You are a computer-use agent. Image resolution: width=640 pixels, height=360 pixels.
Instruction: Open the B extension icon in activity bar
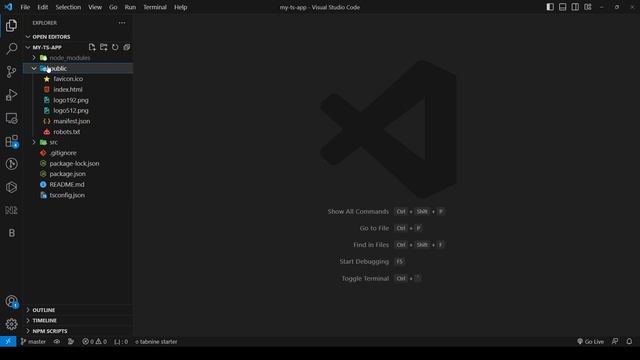[x=11, y=233]
